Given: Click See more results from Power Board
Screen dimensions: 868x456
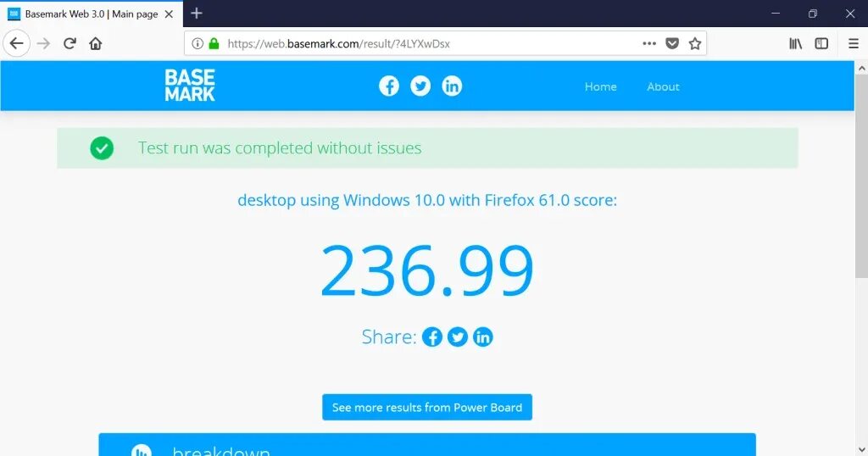Looking at the screenshot, I should coord(427,408).
